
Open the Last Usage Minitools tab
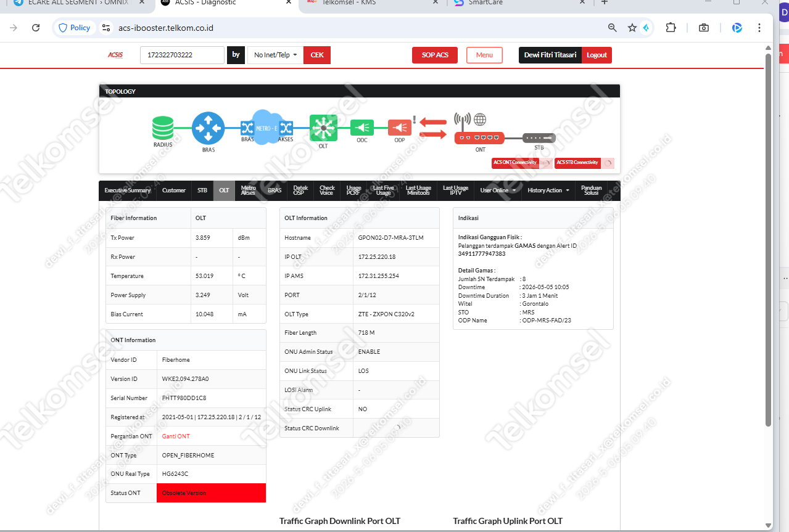[418, 190]
